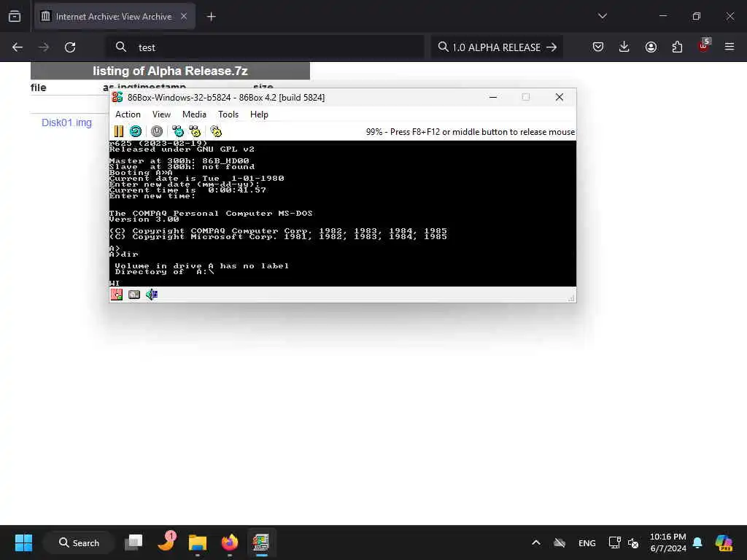Open Task View from taskbar
Screen dimensions: 747x560
click(x=134, y=542)
